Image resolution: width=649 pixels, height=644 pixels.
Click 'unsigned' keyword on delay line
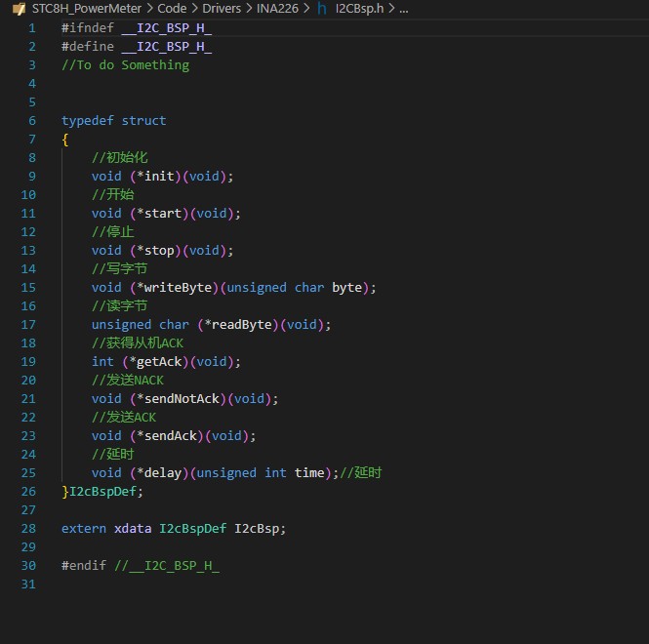click(226, 473)
